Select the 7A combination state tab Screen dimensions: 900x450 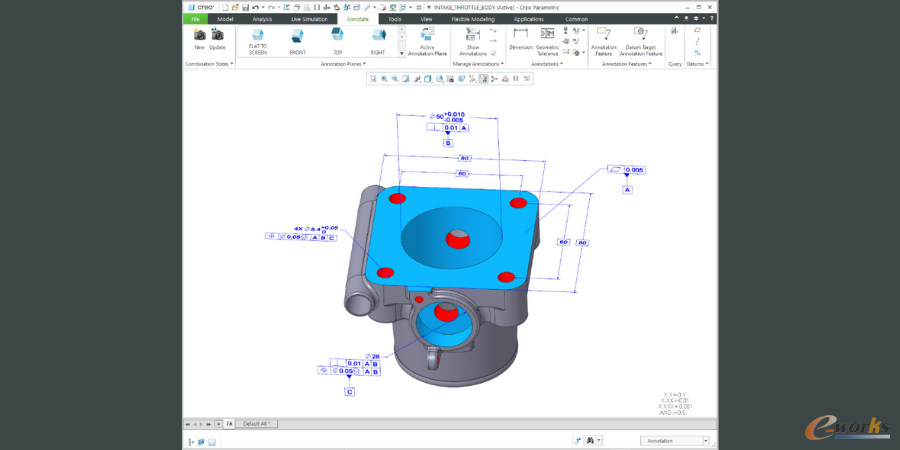point(229,424)
